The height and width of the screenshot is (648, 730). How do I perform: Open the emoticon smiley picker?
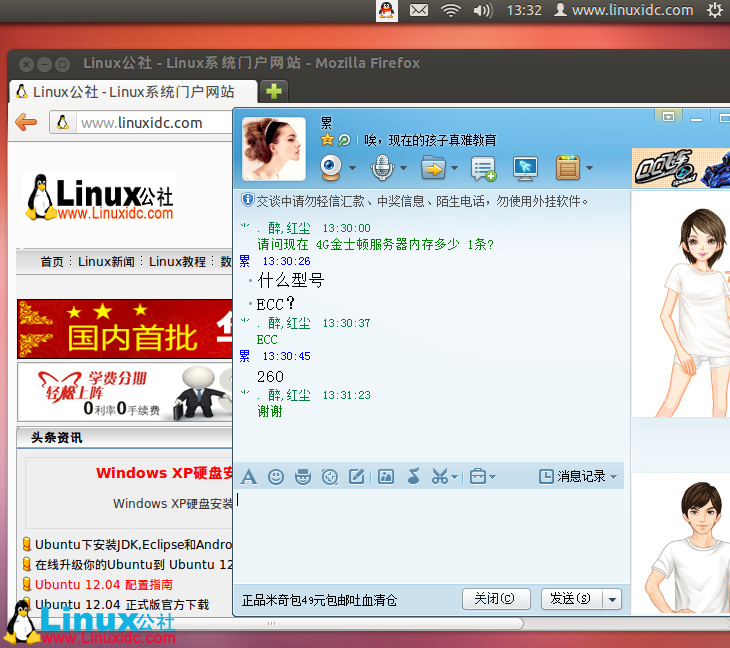point(276,477)
